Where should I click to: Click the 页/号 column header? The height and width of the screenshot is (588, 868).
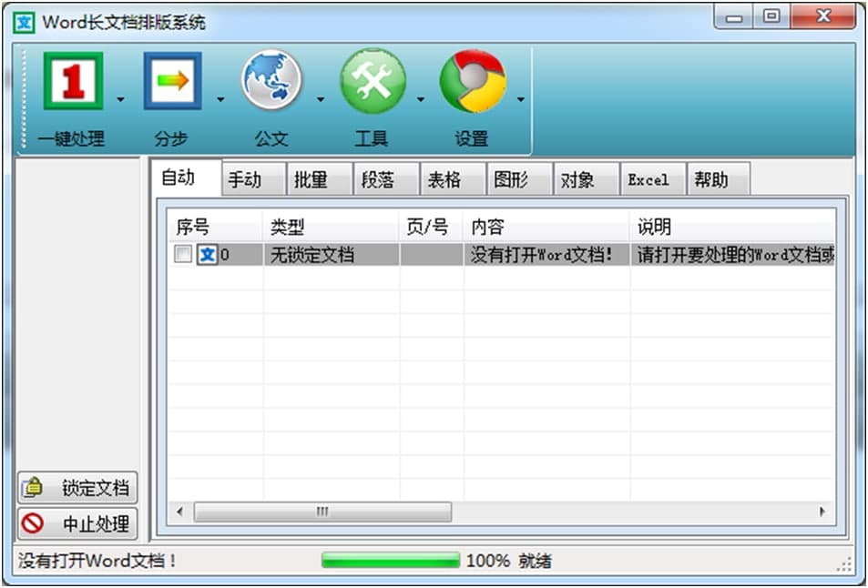[431, 227]
